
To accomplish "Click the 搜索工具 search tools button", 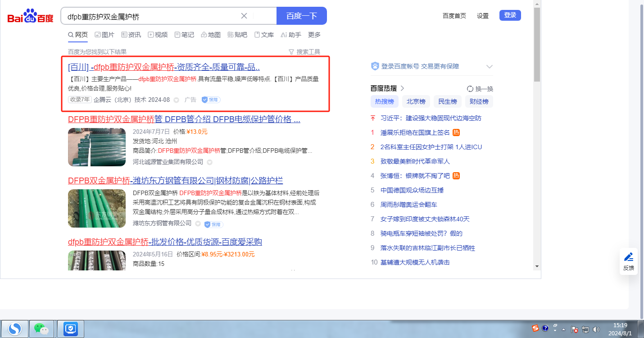I will coord(304,52).
